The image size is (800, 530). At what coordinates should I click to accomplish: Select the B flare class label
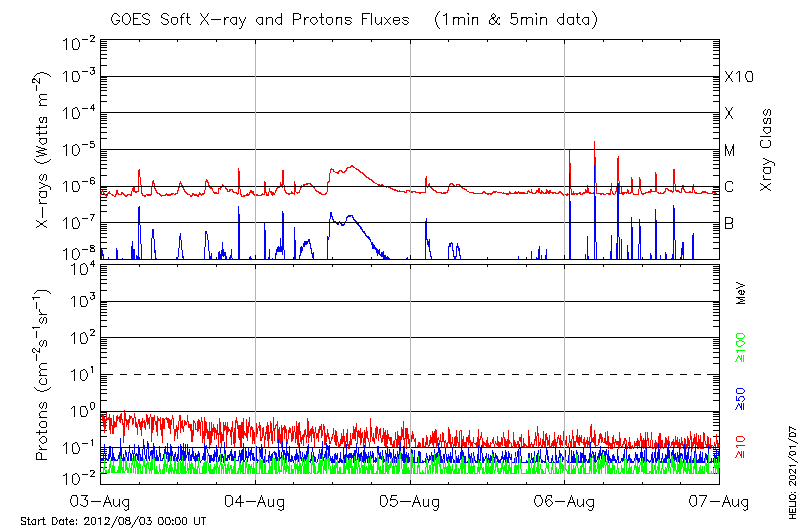coord(729,223)
